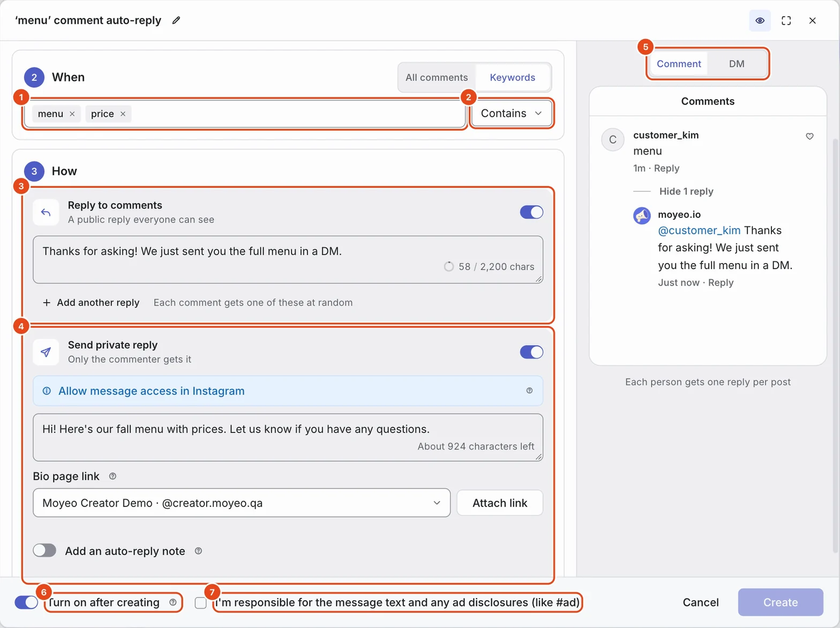
Task: Select the Keywords tab
Action: (512, 77)
